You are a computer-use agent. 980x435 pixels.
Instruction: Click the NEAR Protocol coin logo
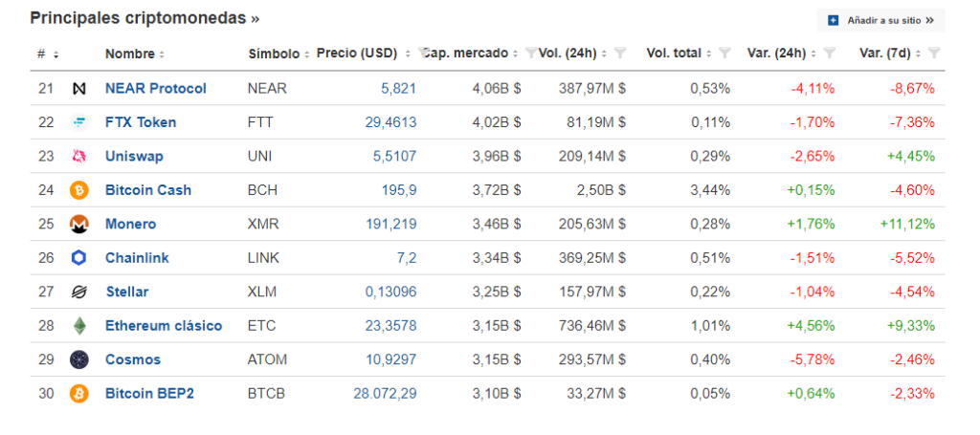[79, 89]
